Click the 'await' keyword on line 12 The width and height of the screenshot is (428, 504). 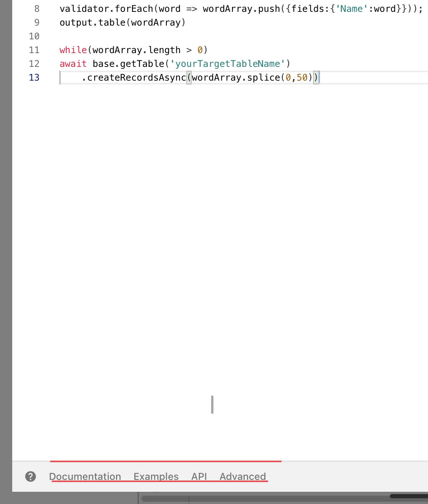click(73, 64)
